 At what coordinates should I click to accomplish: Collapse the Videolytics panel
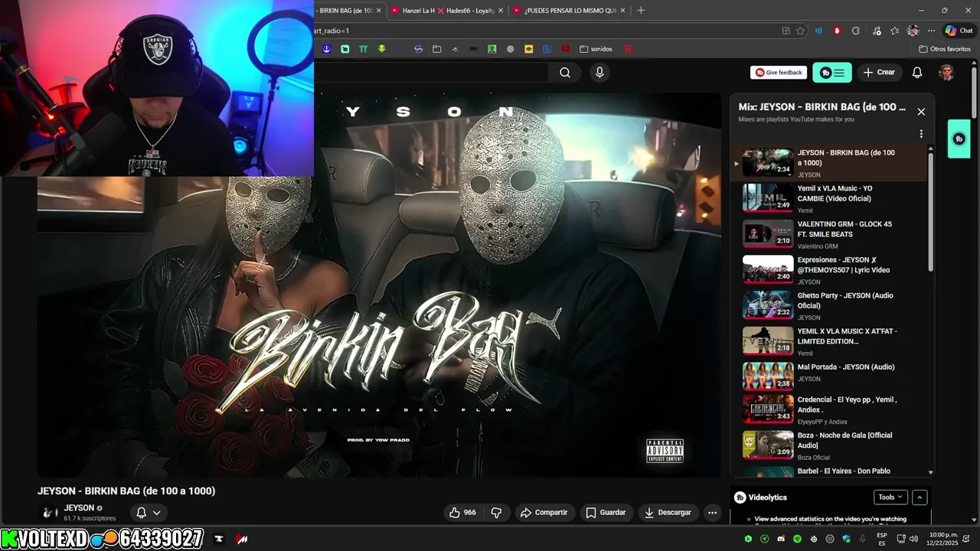(x=920, y=497)
